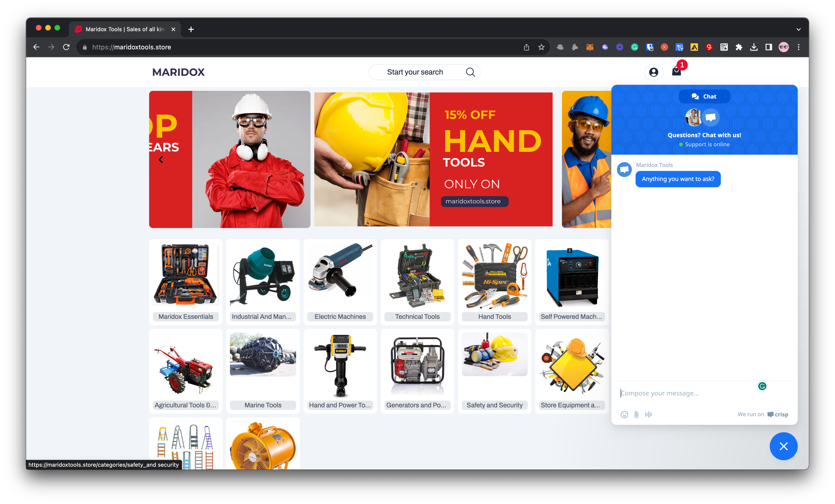This screenshot has width=835, height=504.
Task: Click the yellow triangle logo extension icon
Action: (x=694, y=47)
